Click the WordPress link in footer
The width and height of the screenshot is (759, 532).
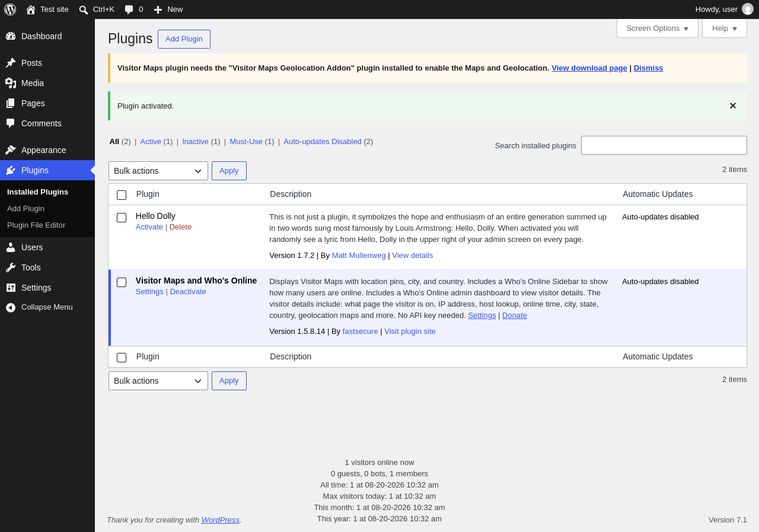221,520
